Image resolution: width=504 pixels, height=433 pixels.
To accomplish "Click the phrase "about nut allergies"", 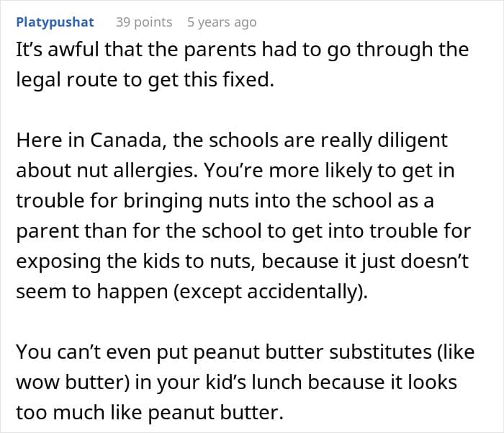I will tap(112, 170).
